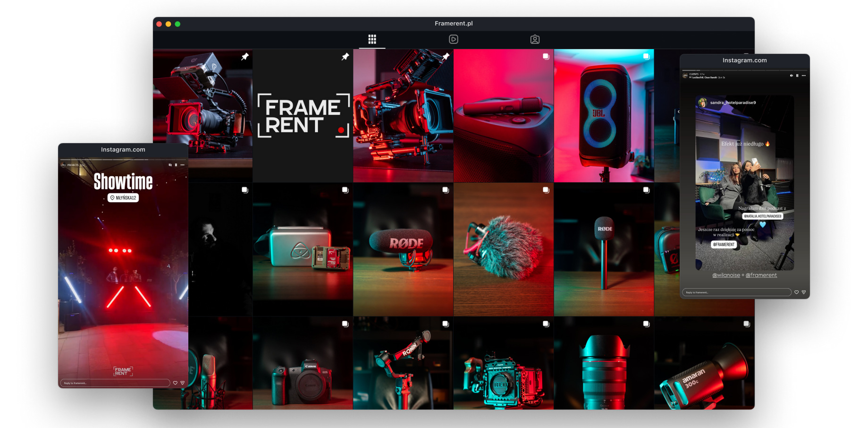The height and width of the screenshot is (428, 868).
Task: Like the Showtime story with heart
Action: 175,383
